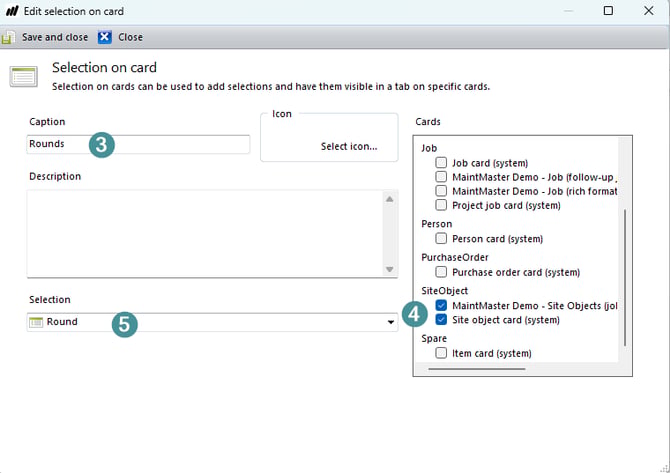
Task: Open the Selection dropdown arrow
Action: (391, 322)
